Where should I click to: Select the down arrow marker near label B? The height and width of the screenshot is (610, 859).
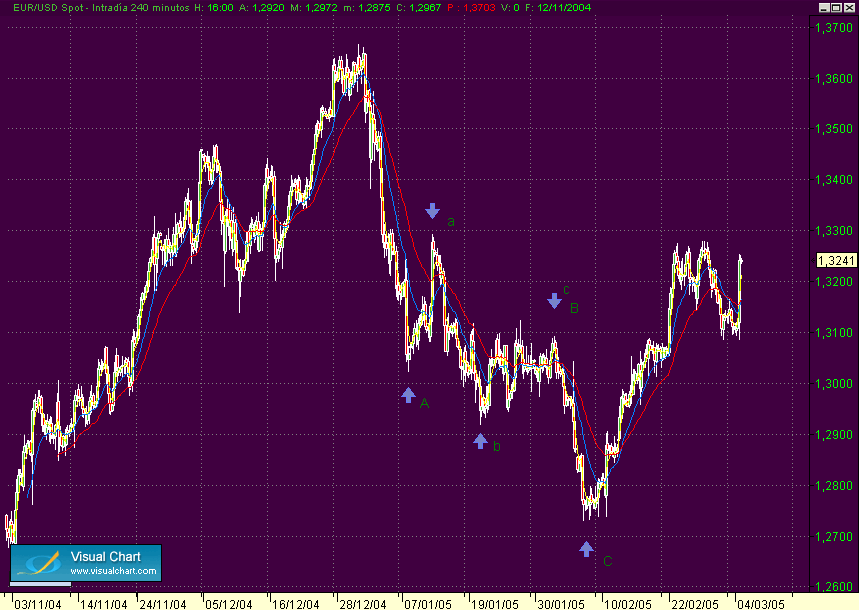[x=554, y=301]
